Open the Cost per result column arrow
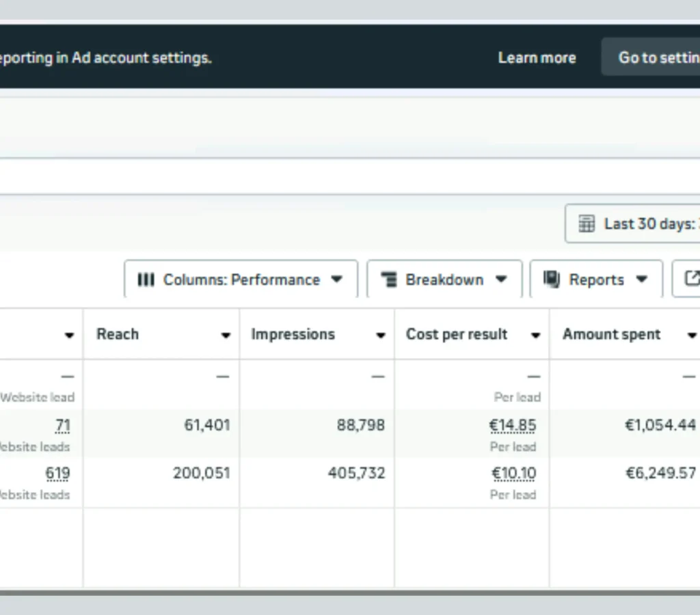Image resolution: width=700 pixels, height=615 pixels. 535,336
